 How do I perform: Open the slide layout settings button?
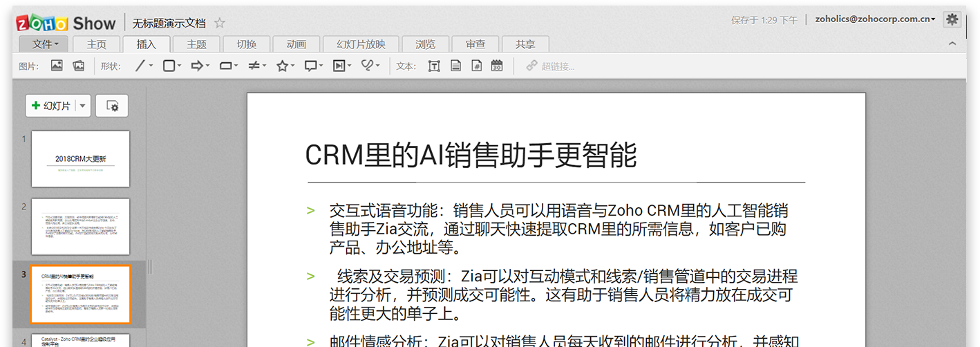pos(111,106)
